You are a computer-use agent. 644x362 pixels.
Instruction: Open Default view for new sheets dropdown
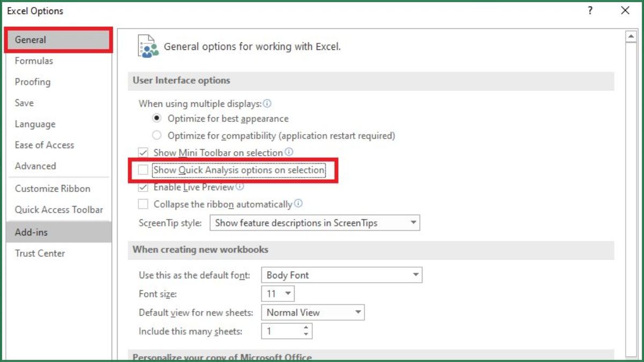(x=313, y=313)
